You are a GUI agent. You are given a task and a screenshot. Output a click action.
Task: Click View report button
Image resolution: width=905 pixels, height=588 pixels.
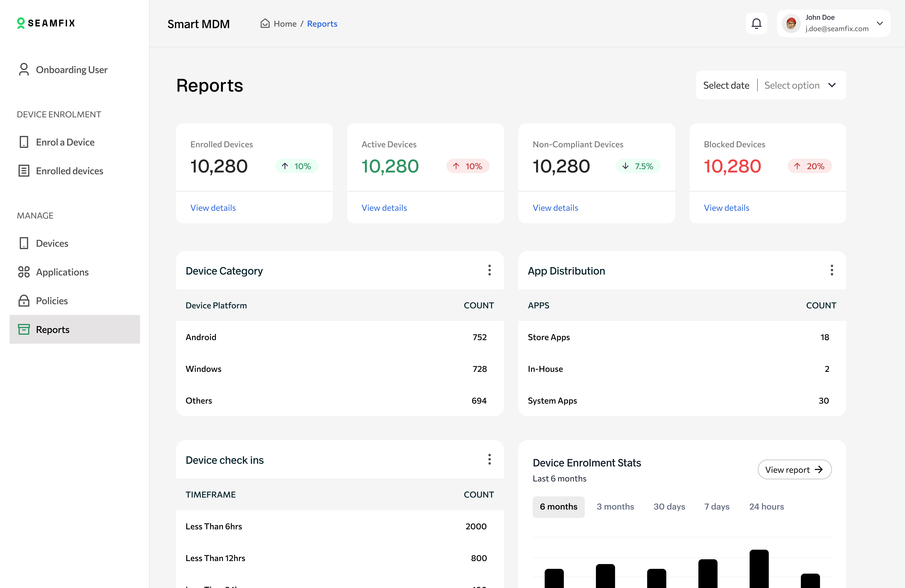pyautogui.click(x=794, y=470)
